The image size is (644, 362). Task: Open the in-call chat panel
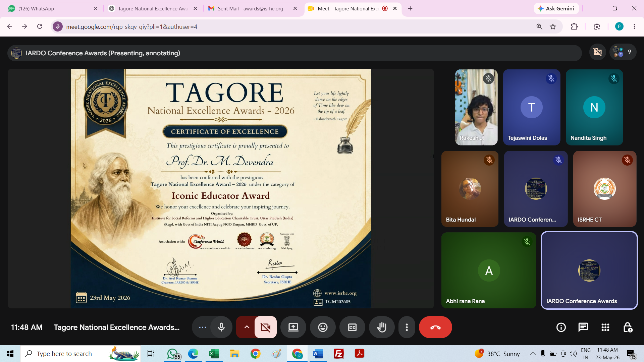click(x=583, y=327)
